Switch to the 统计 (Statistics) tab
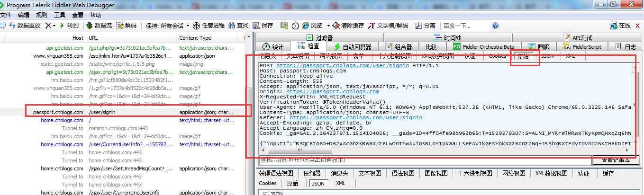 pos(273,46)
